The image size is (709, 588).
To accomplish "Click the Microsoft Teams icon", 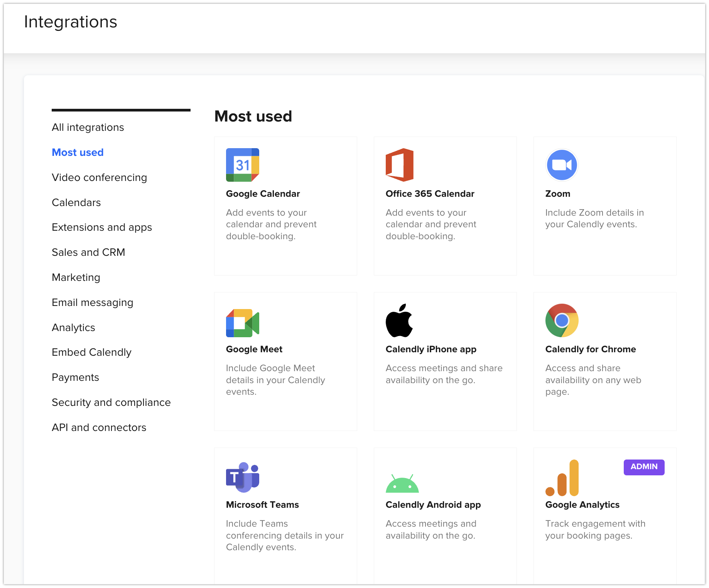I will point(243,477).
